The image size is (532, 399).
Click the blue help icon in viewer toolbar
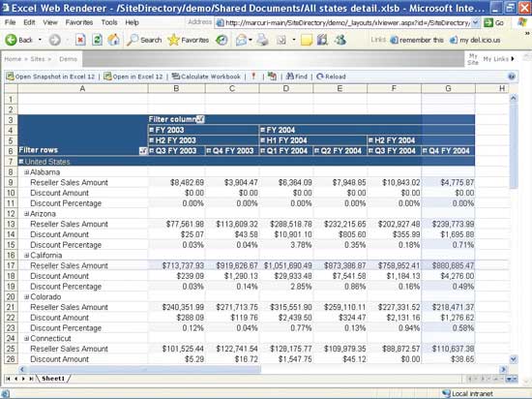click(x=512, y=77)
